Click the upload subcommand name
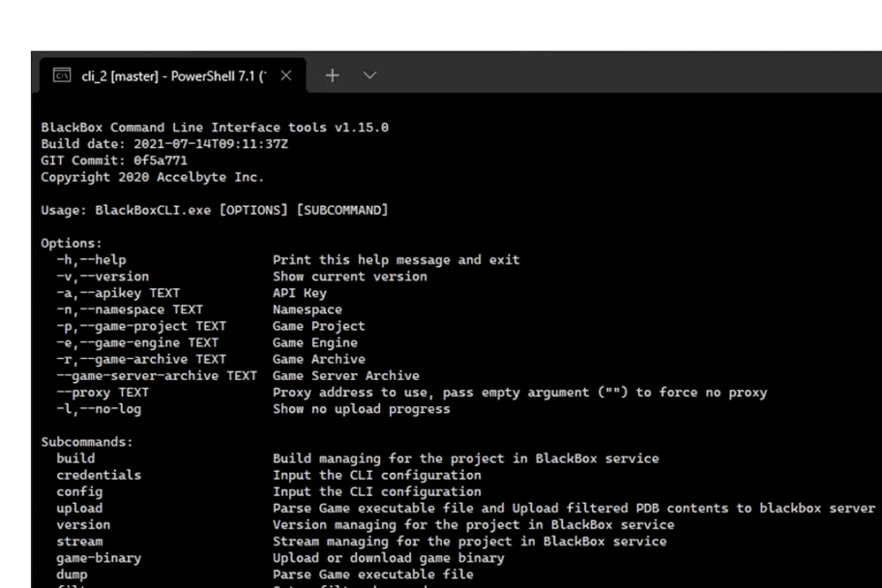The width and height of the screenshot is (882, 588). point(79,508)
